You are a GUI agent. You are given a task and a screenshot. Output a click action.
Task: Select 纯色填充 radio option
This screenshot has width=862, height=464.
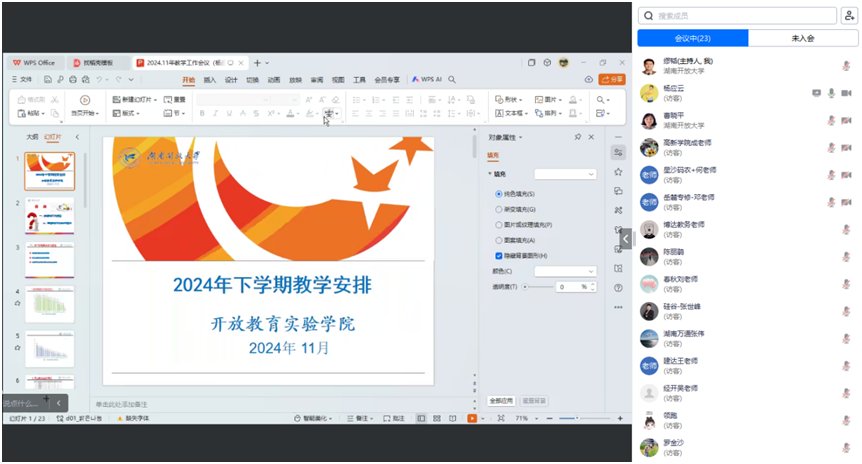500,193
